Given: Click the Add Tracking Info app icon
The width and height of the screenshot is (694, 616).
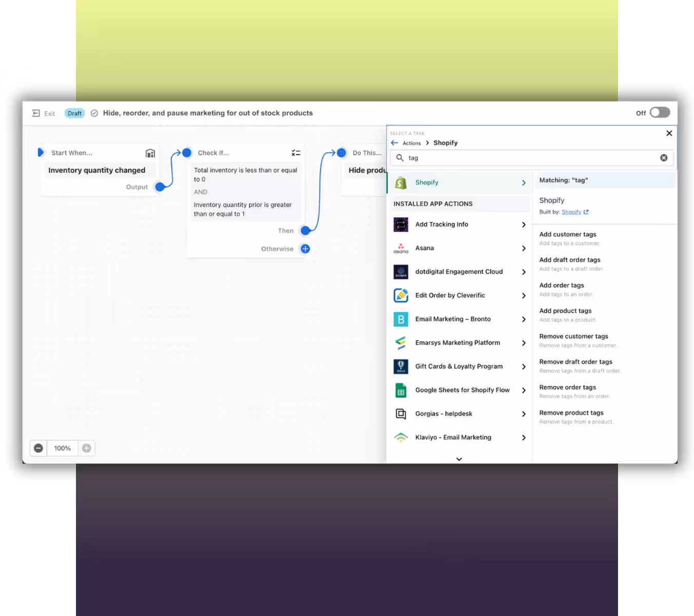Looking at the screenshot, I should point(401,224).
